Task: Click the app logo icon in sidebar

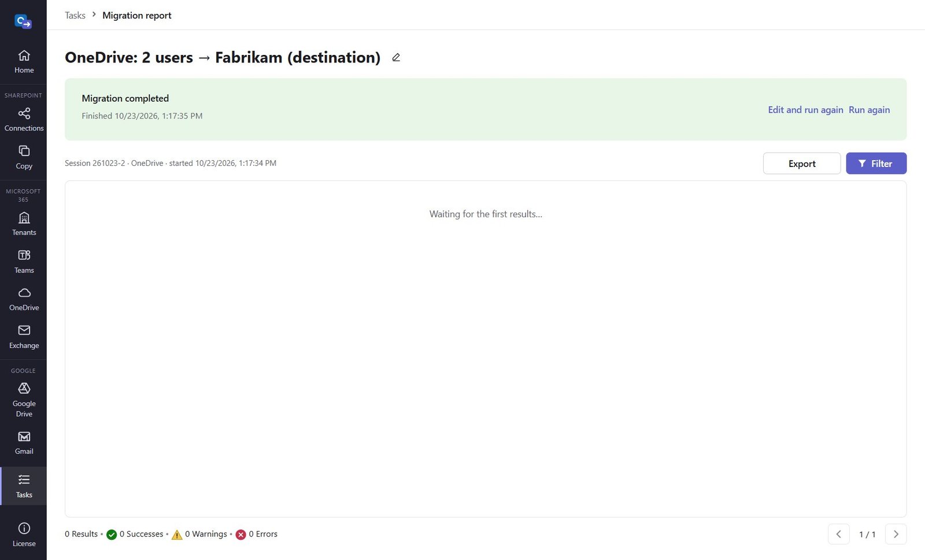Action: 23,22
